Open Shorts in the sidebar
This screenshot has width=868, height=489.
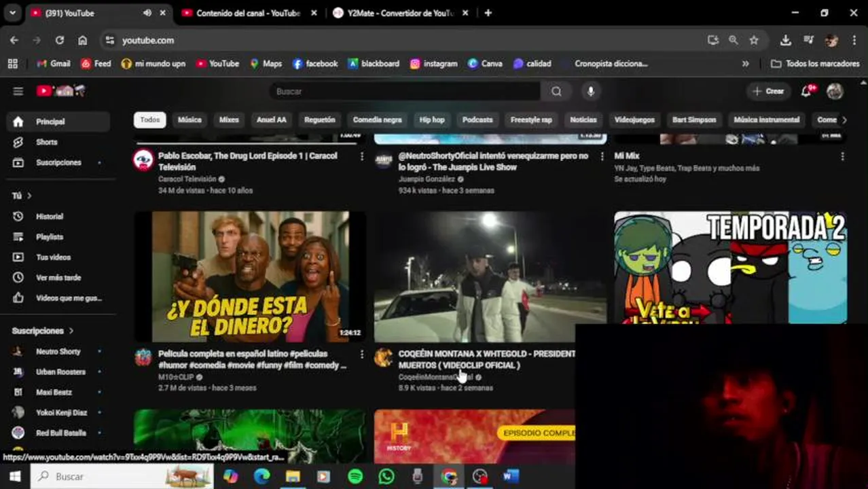click(58, 142)
